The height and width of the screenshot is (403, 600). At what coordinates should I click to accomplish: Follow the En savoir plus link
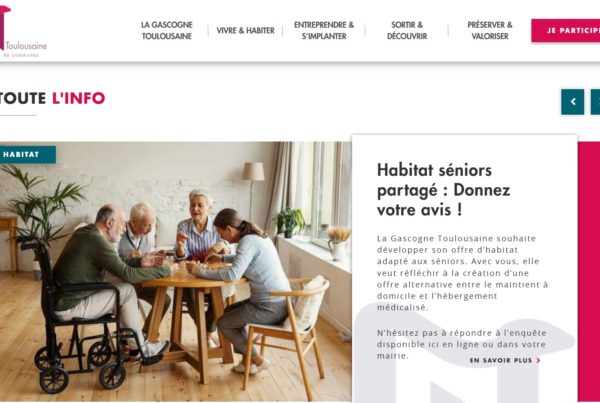click(x=501, y=361)
